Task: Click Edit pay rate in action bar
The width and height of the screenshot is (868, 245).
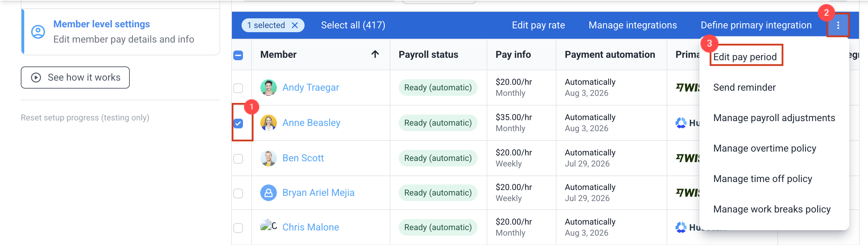Action: (x=538, y=25)
